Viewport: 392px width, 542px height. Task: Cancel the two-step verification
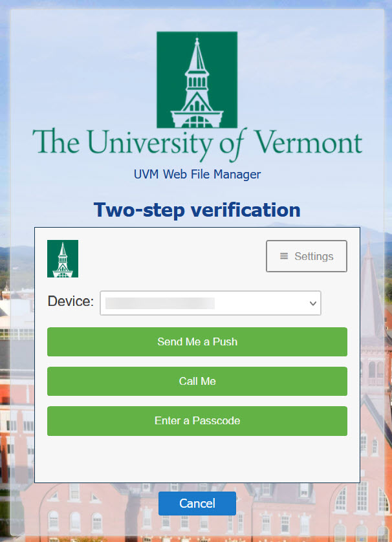click(197, 503)
